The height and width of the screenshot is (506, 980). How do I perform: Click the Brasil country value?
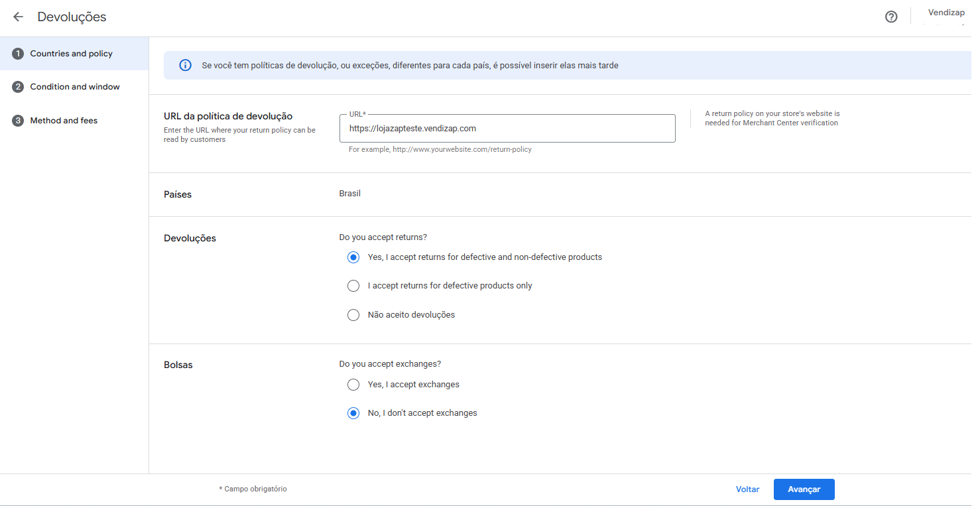(350, 194)
